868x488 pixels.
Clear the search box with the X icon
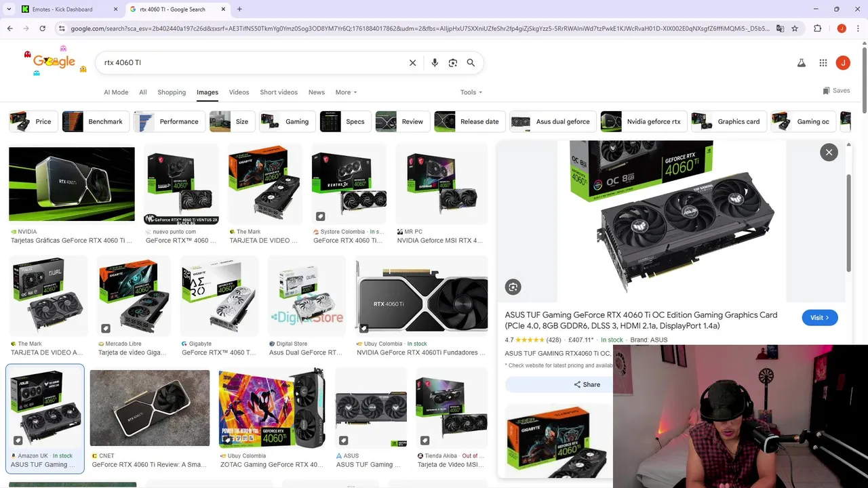click(x=412, y=62)
